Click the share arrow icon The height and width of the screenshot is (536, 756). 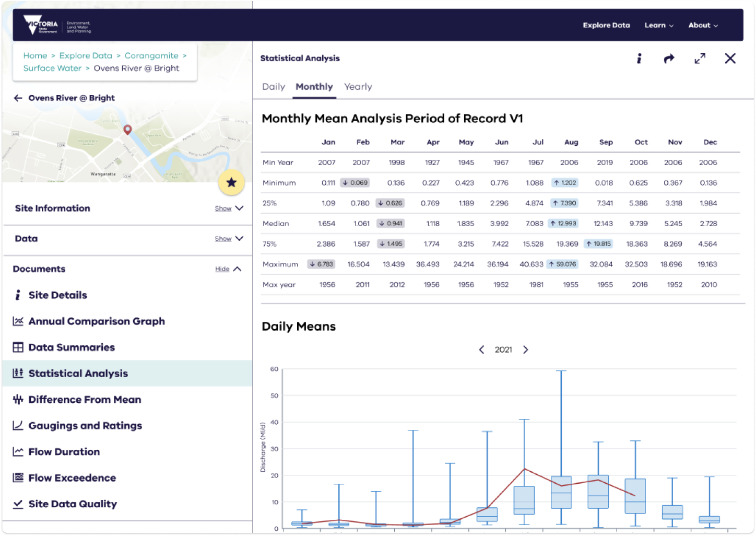pyautogui.click(x=669, y=59)
